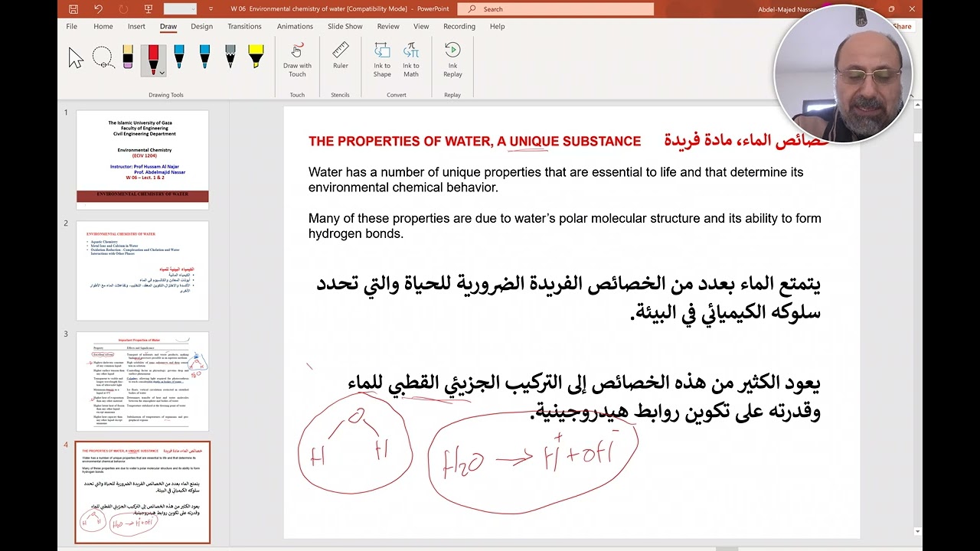Click Ink to Math
The height and width of the screenshot is (551, 980).
(x=411, y=60)
